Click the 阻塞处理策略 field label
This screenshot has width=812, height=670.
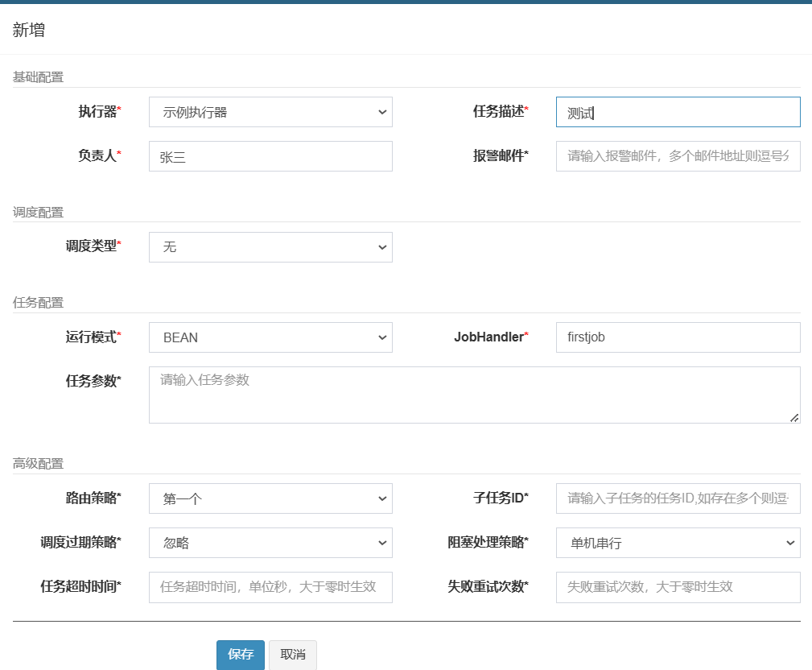pyautogui.click(x=488, y=542)
